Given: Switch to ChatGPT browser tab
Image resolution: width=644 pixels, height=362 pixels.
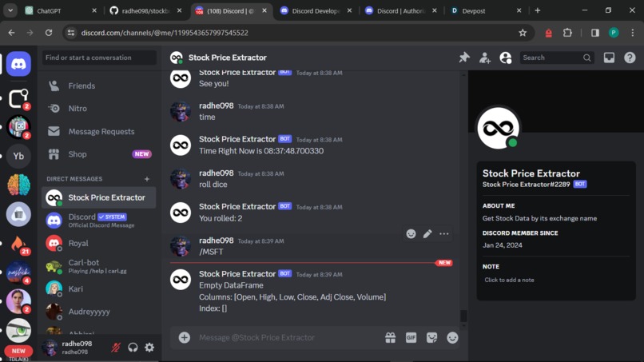Looking at the screenshot, I should point(60,10).
